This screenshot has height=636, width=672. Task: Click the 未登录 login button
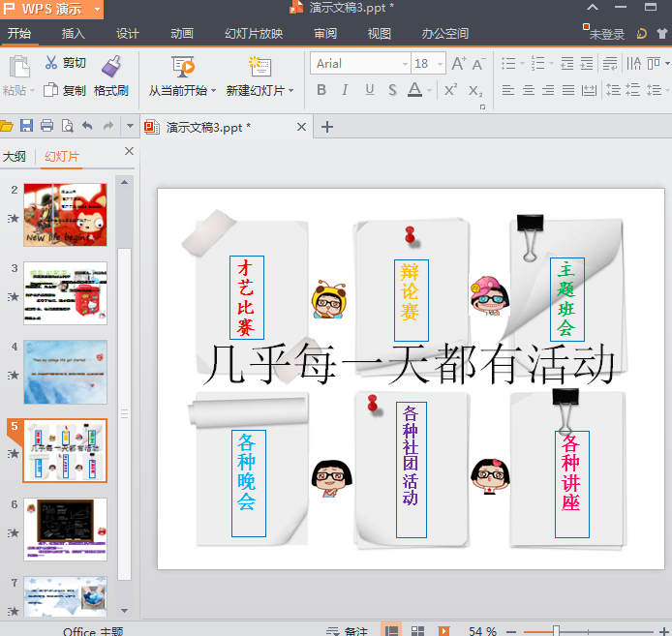click(606, 34)
